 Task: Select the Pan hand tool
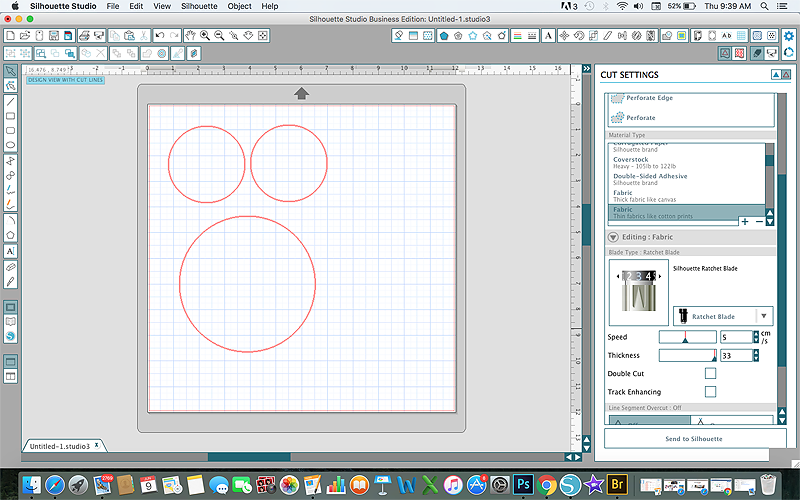[190, 36]
